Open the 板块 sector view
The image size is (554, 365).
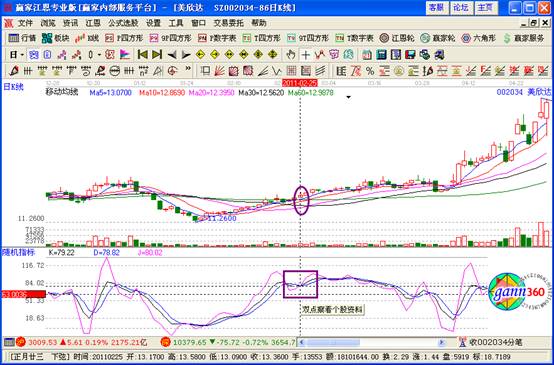point(55,38)
